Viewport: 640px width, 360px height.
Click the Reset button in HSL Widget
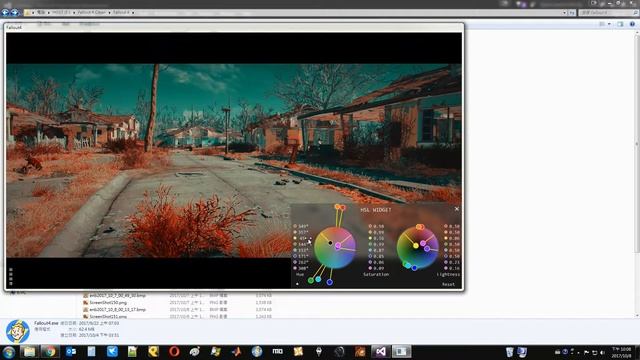(x=448, y=284)
